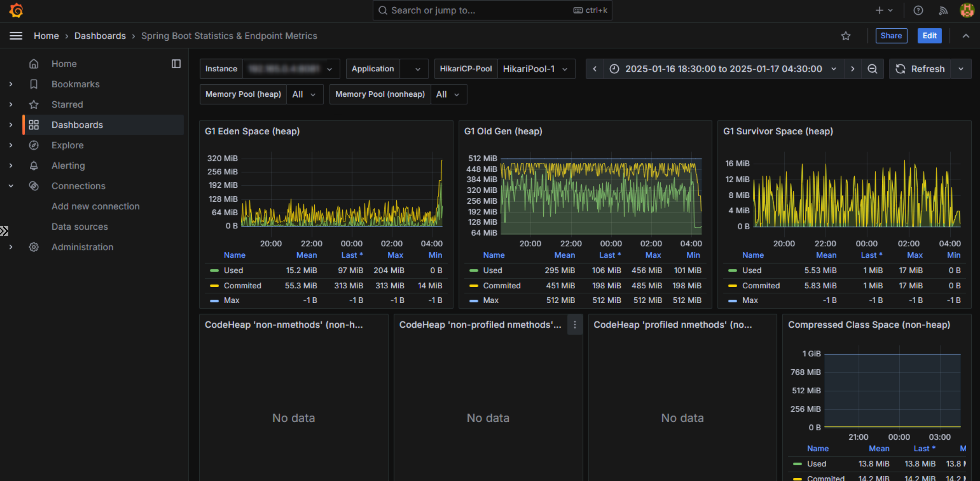
Task: Open Explore in the sidebar
Action: 67,145
